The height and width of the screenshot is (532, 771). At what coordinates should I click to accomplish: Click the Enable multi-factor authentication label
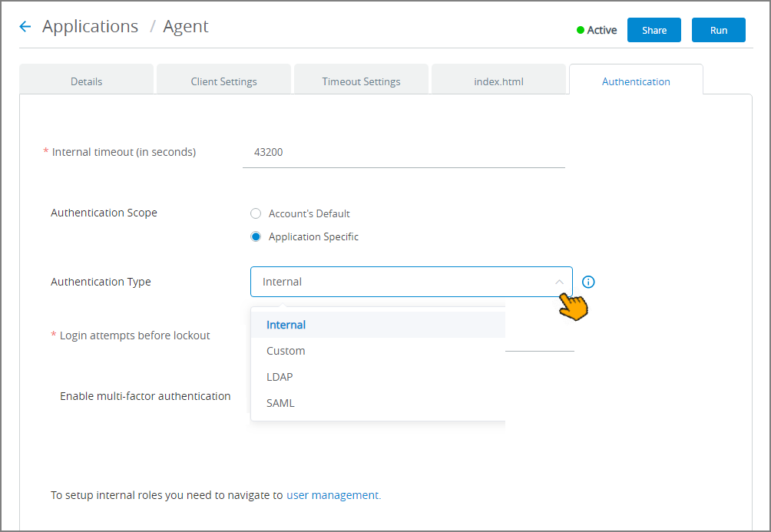click(145, 396)
